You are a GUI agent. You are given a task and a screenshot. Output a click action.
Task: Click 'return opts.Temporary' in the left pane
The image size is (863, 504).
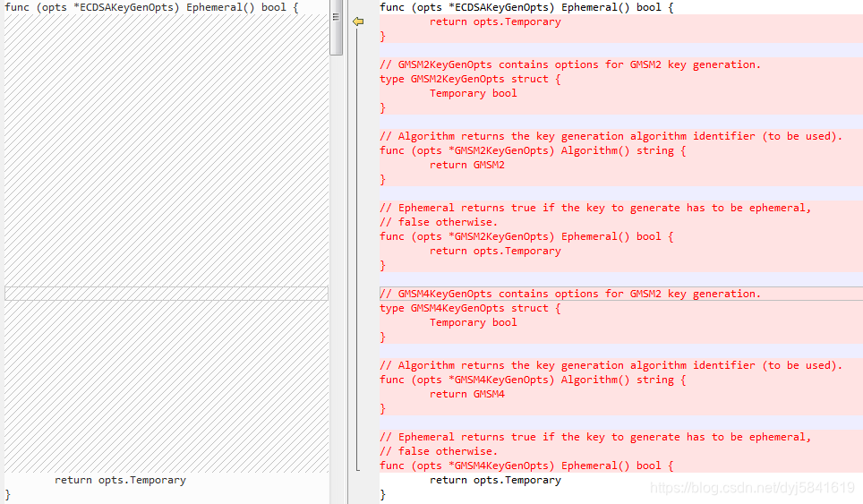120,480
